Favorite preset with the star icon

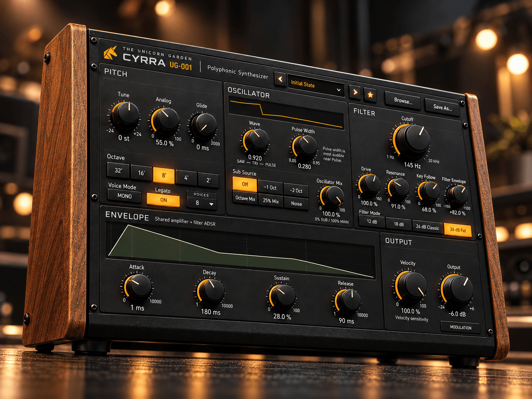[x=370, y=95]
